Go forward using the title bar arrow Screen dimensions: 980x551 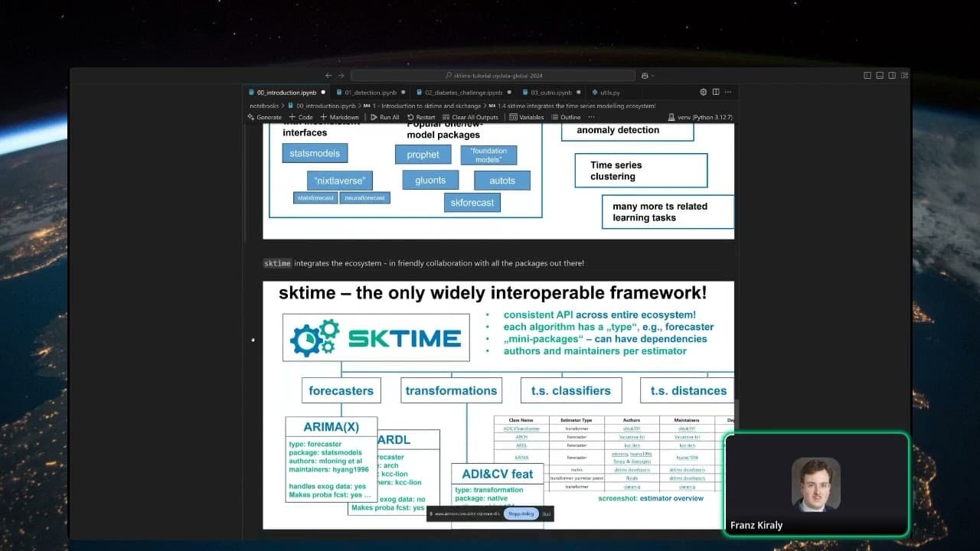click(x=341, y=76)
